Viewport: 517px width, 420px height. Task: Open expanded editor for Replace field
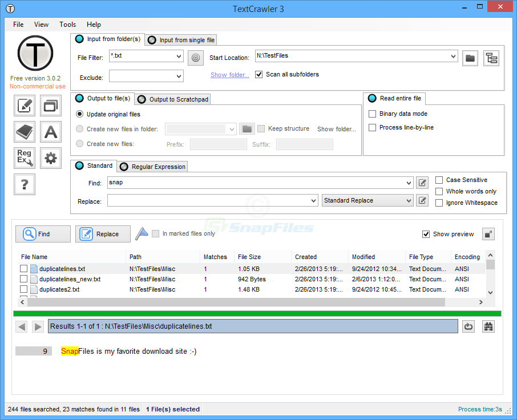coord(422,200)
